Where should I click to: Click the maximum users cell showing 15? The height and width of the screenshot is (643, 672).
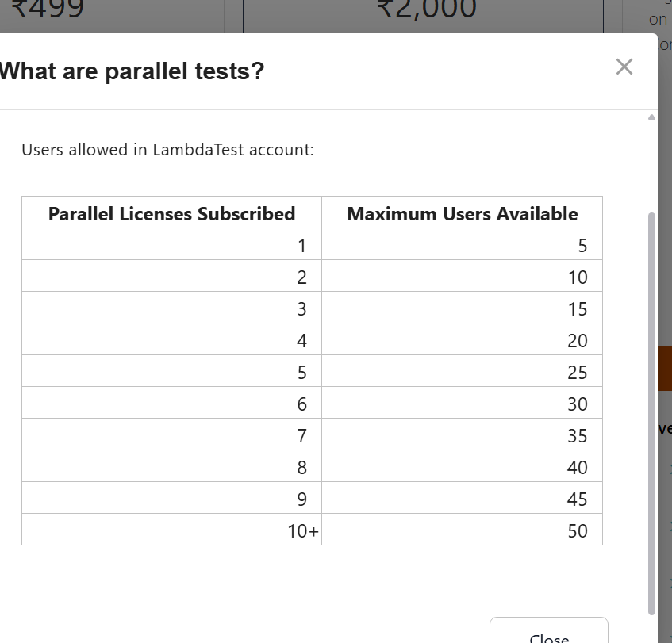click(462, 308)
